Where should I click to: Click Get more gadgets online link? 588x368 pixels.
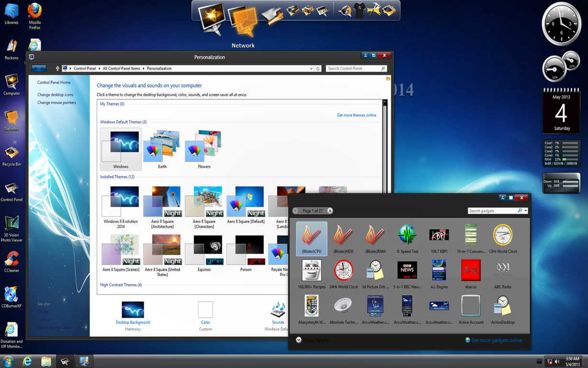497,340
